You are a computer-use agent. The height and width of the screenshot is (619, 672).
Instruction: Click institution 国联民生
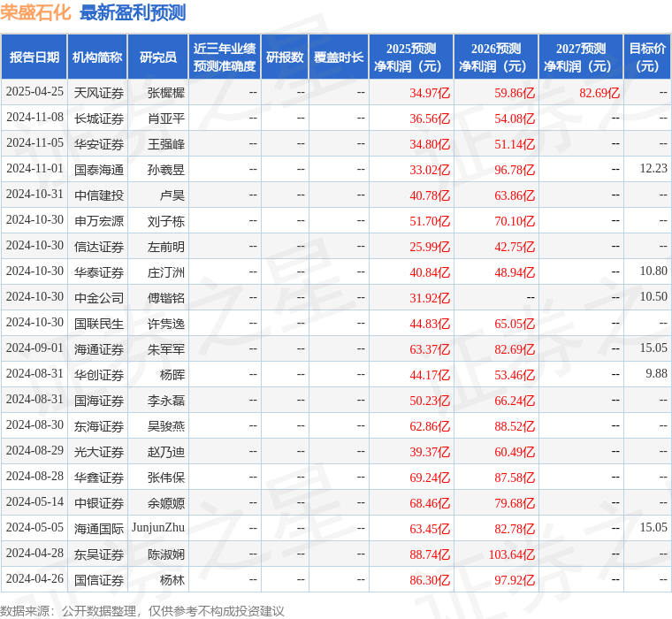click(x=99, y=324)
